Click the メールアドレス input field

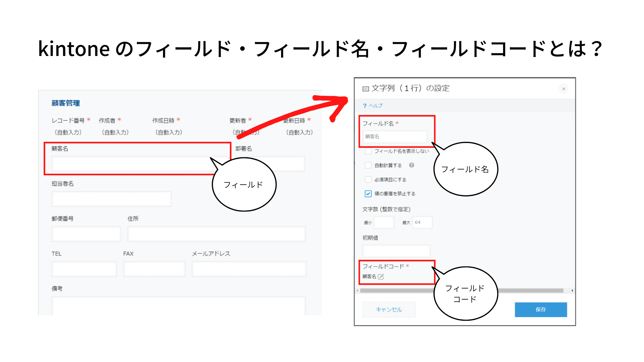(x=249, y=269)
